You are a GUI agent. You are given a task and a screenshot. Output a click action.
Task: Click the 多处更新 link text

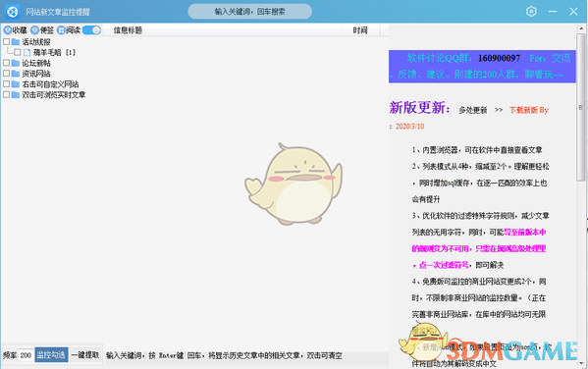[473, 110]
